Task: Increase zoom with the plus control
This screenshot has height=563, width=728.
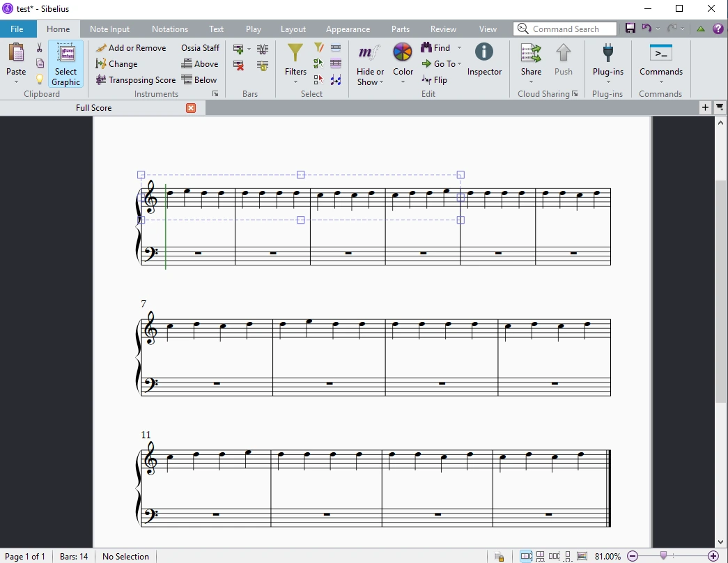Action: click(x=713, y=556)
